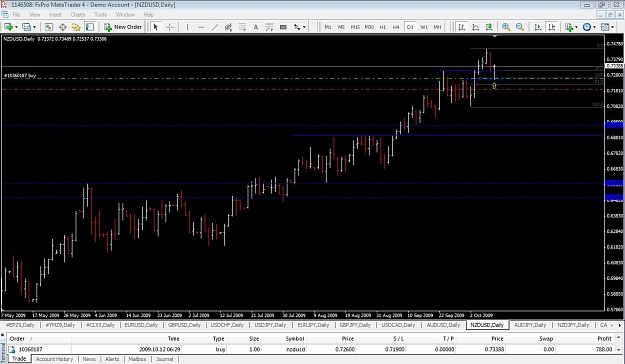This screenshot has height=364, width=625.
Task: Open the Account History terminal tab
Action: (x=54, y=359)
